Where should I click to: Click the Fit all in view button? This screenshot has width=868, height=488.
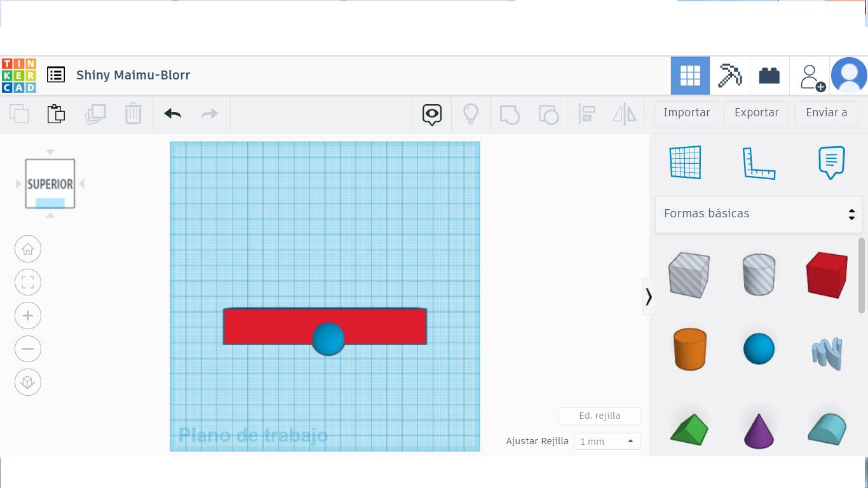click(x=28, y=283)
